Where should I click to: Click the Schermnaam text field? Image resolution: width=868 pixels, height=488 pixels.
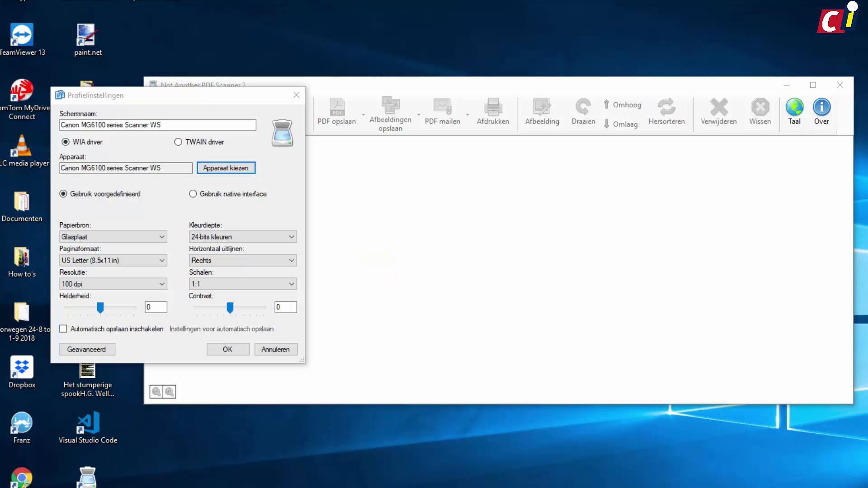click(157, 125)
